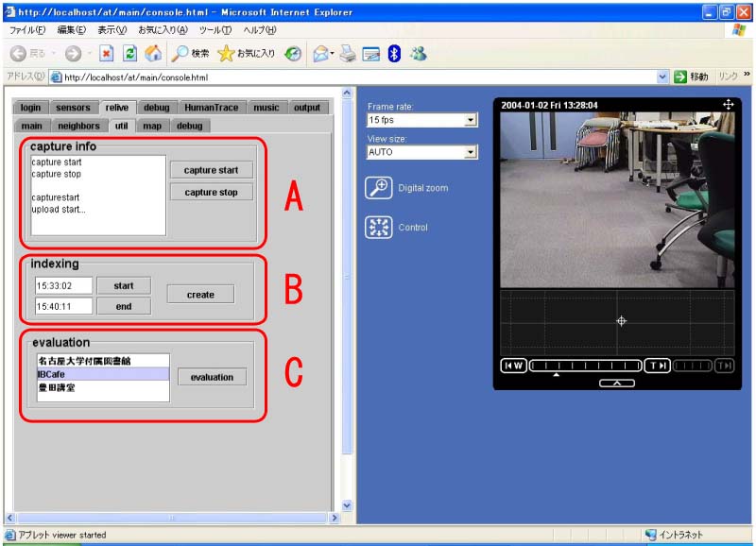The height and width of the screenshot is (546, 756).
Task: Click the indexing start button
Action: tap(124, 286)
